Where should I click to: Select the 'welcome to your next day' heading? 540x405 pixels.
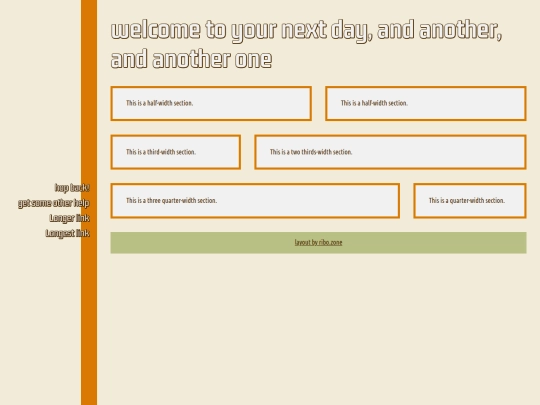pyautogui.click(x=307, y=44)
